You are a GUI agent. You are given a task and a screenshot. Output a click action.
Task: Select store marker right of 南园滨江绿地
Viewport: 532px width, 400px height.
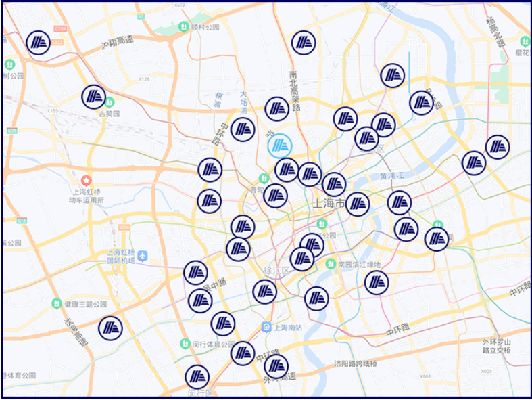click(377, 282)
